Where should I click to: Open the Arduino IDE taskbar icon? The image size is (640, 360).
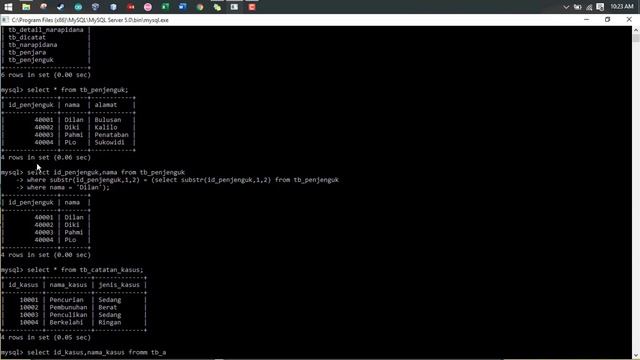(x=78, y=7)
